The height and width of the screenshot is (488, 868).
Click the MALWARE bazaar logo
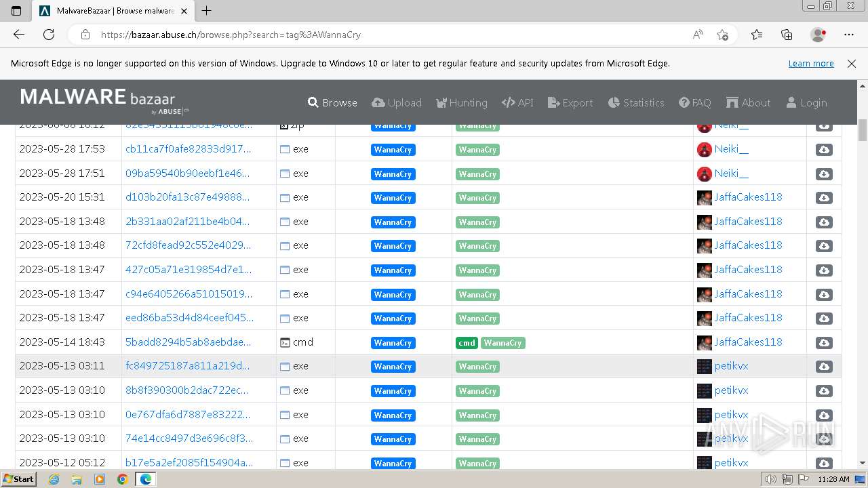(x=104, y=100)
